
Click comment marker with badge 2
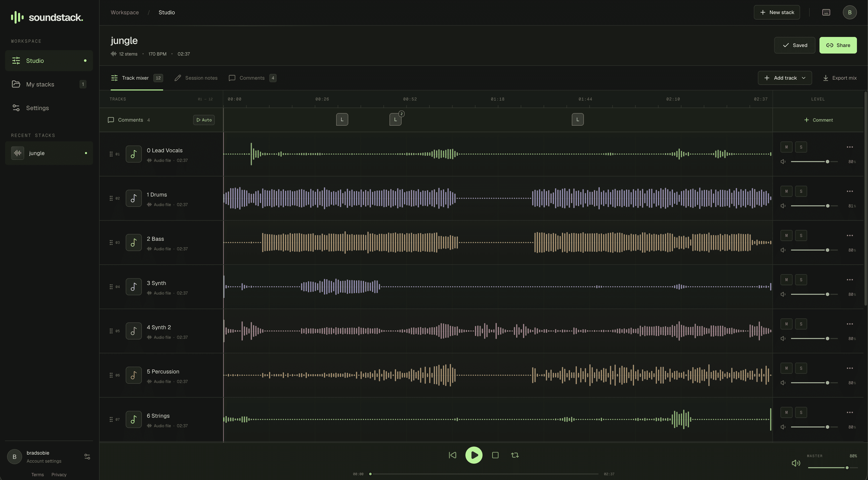click(x=396, y=119)
